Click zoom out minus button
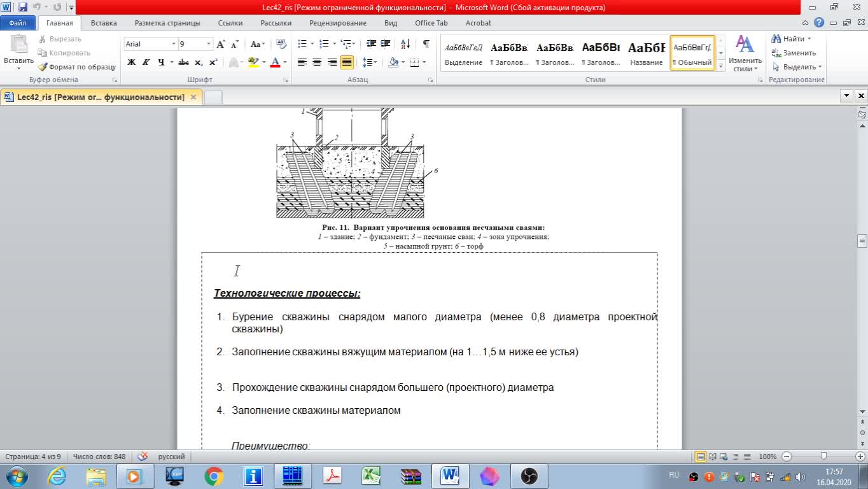868x489 pixels. pos(787,457)
